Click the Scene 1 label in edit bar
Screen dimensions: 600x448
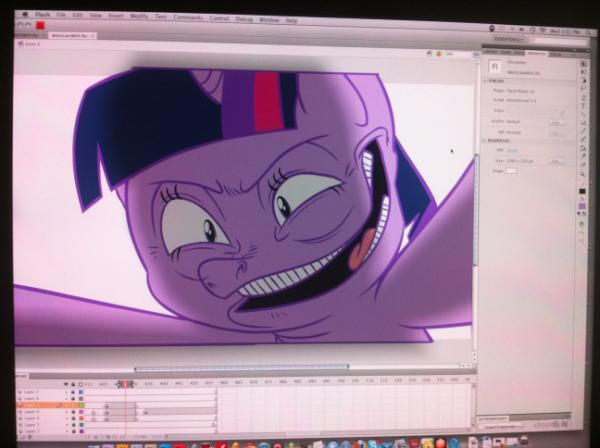[x=32, y=44]
